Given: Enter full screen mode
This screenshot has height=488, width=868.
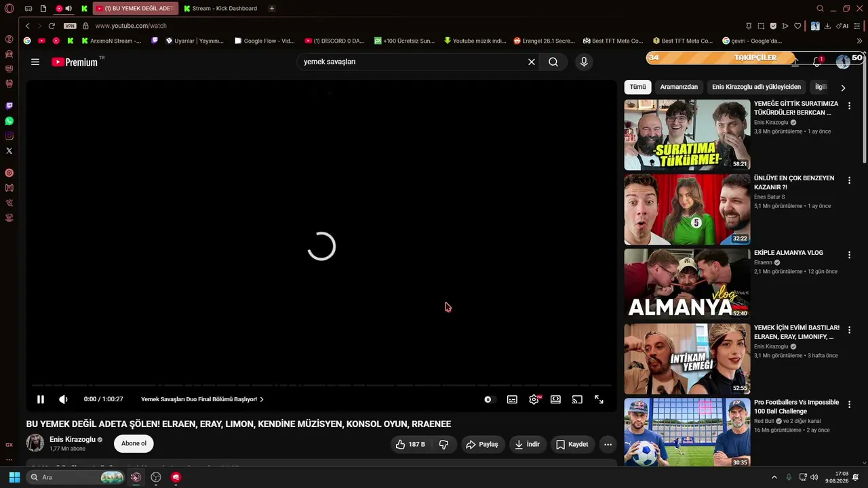Looking at the screenshot, I should 599,399.
